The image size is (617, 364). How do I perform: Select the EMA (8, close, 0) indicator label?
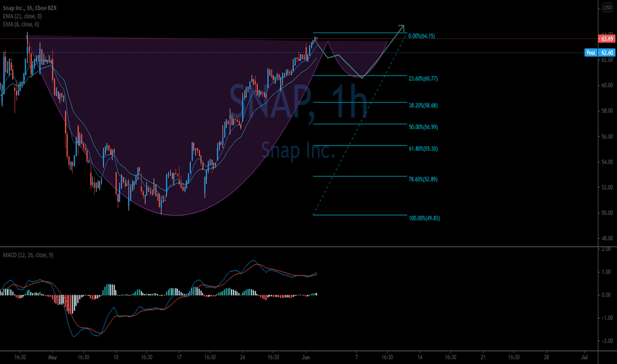[21, 24]
